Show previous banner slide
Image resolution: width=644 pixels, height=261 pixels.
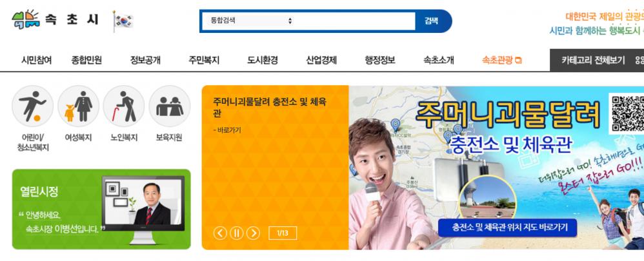point(220,233)
